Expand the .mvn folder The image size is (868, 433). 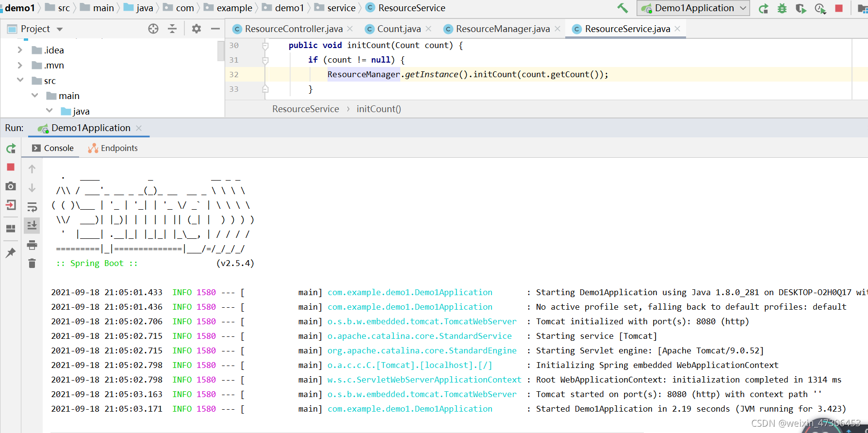[x=20, y=65]
